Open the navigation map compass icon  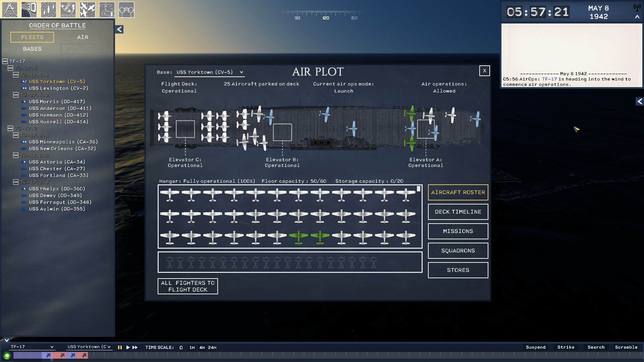10,9
